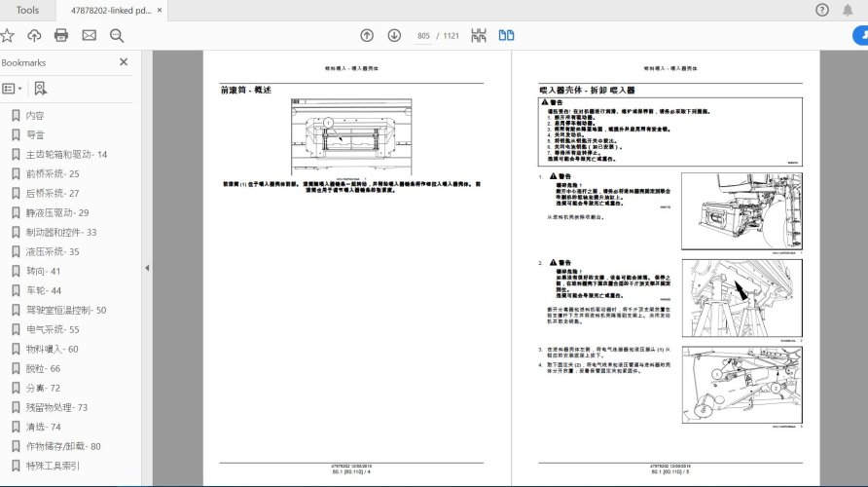This screenshot has height=487, width=868.
Task: Click the cloud upload icon
Action: pos(34,35)
